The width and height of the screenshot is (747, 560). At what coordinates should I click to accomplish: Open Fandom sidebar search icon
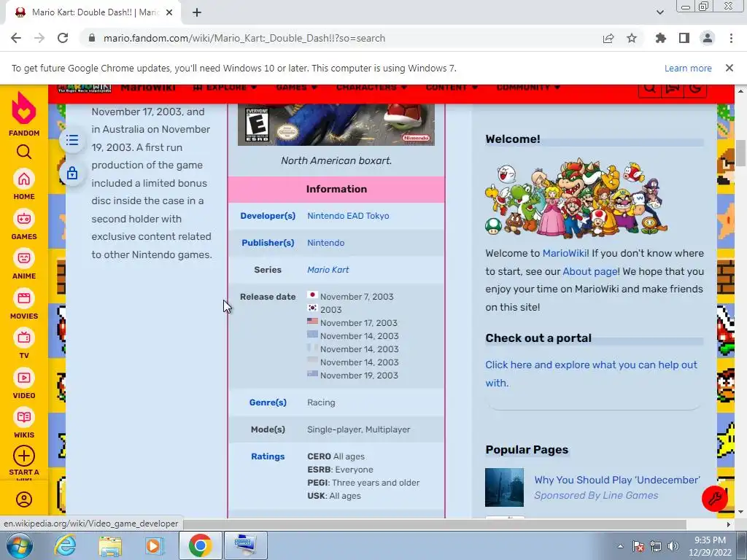pyautogui.click(x=24, y=152)
